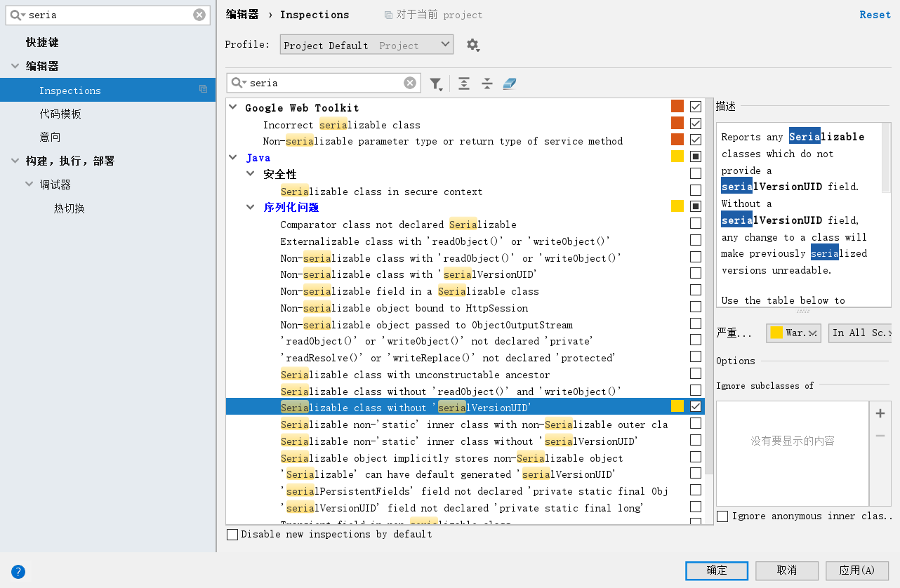This screenshot has height=588, width=900.
Task: Click the Reset link
Action: pyautogui.click(x=875, y=15)
